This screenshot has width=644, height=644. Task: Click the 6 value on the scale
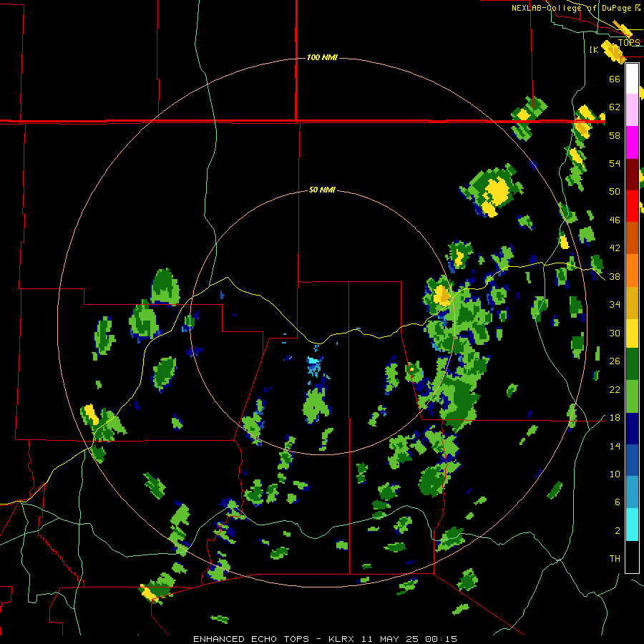tap(618, 502)
